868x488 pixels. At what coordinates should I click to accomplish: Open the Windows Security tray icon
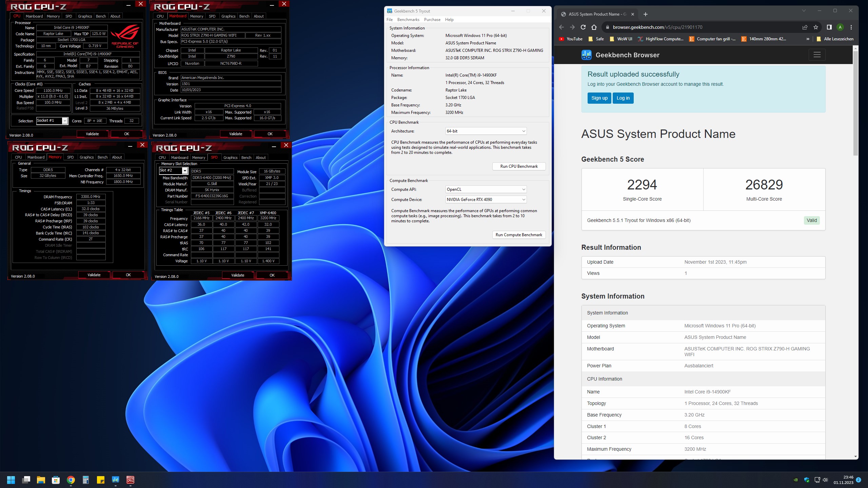(x=807, y=480)
